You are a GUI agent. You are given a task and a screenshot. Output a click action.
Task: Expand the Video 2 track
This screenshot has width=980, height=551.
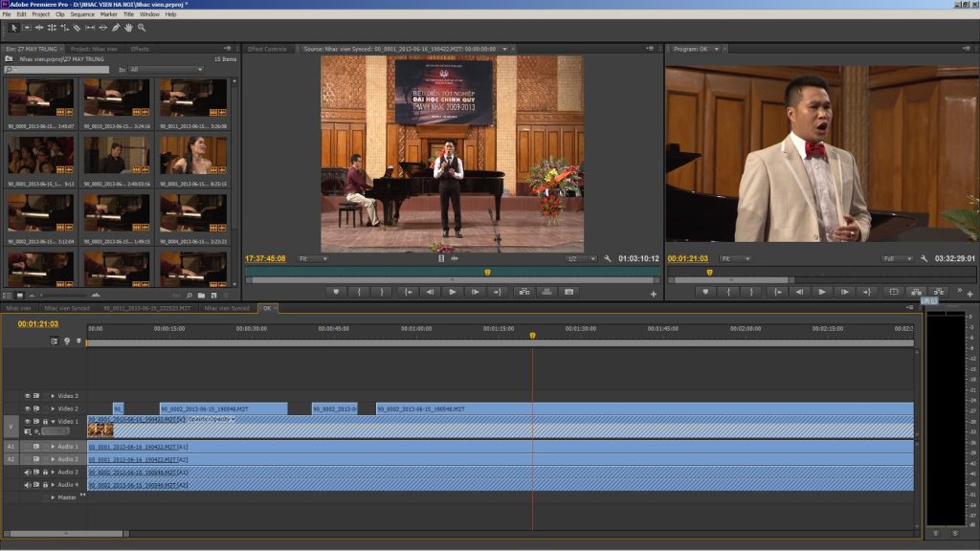53,408
